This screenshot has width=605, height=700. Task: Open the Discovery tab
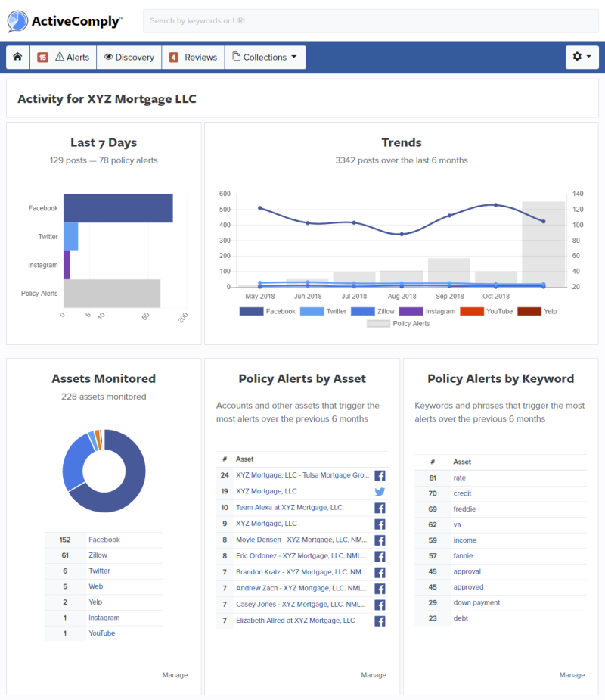129,58
